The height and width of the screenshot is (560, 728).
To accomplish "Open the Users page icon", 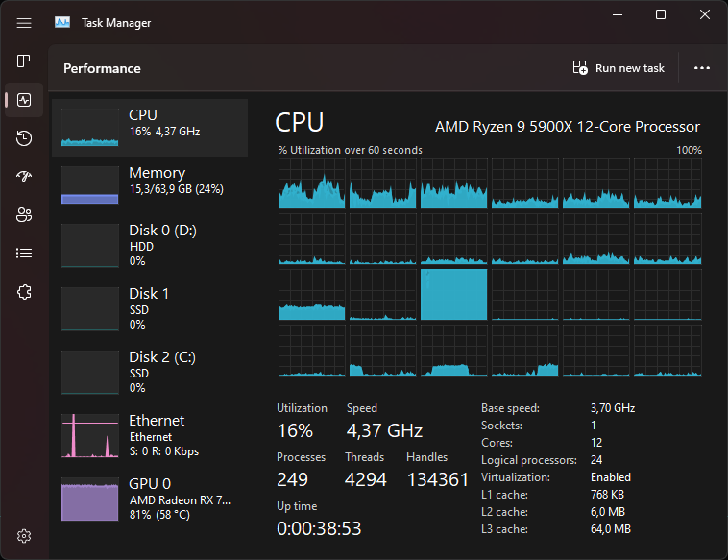I will tap(24, 215).
